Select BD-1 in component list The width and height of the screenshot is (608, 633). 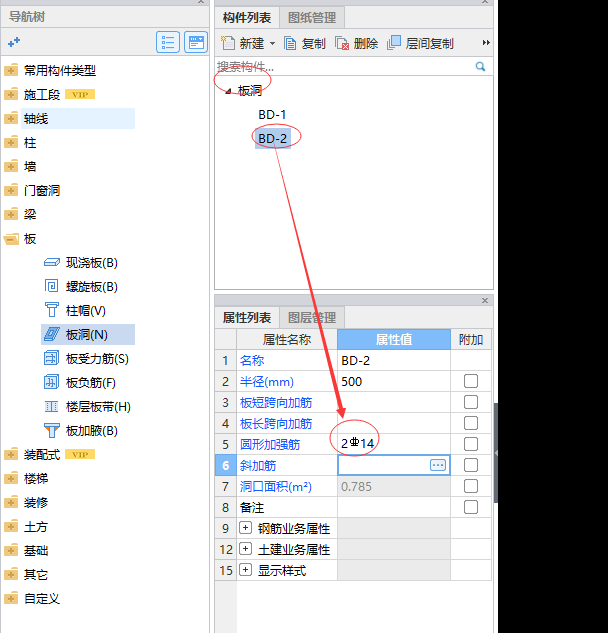pyautogui.click(x=272, y=115)
